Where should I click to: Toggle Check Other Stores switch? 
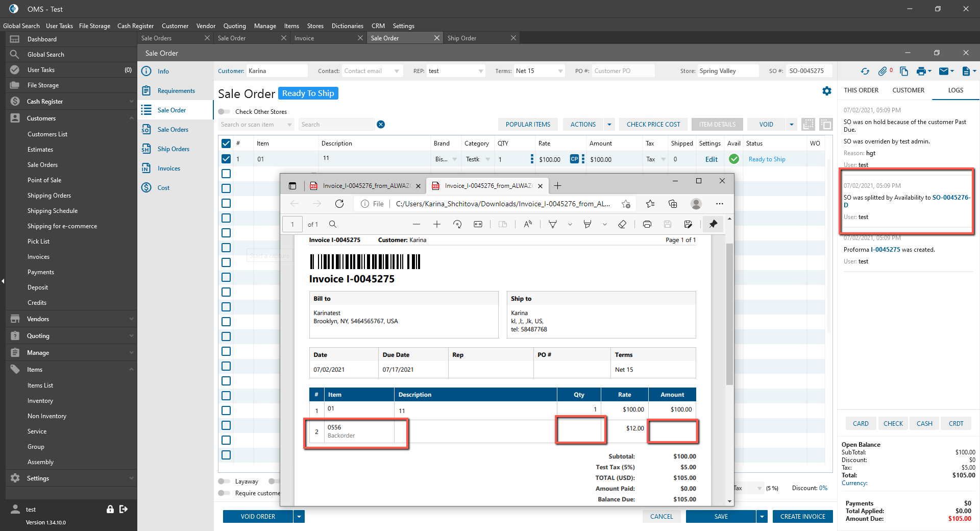click(224, 112)
